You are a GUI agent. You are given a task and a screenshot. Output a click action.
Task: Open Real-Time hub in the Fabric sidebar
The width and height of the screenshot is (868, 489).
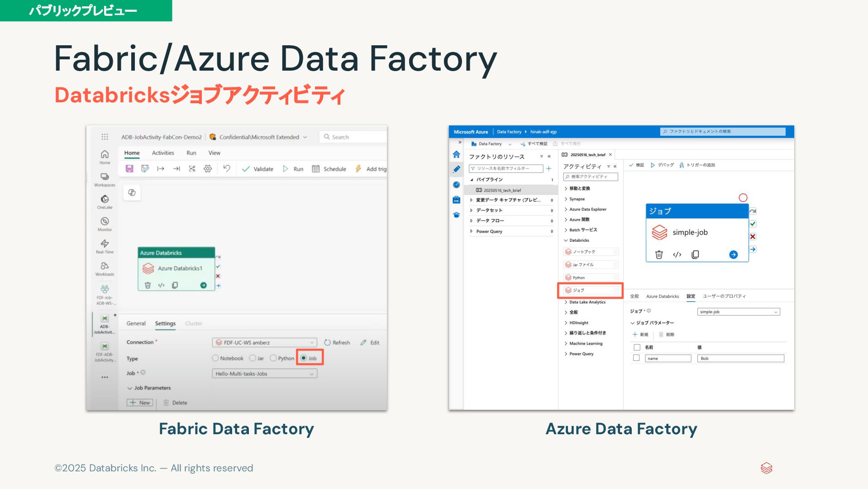pyautogui.click(x=105, y=246)
